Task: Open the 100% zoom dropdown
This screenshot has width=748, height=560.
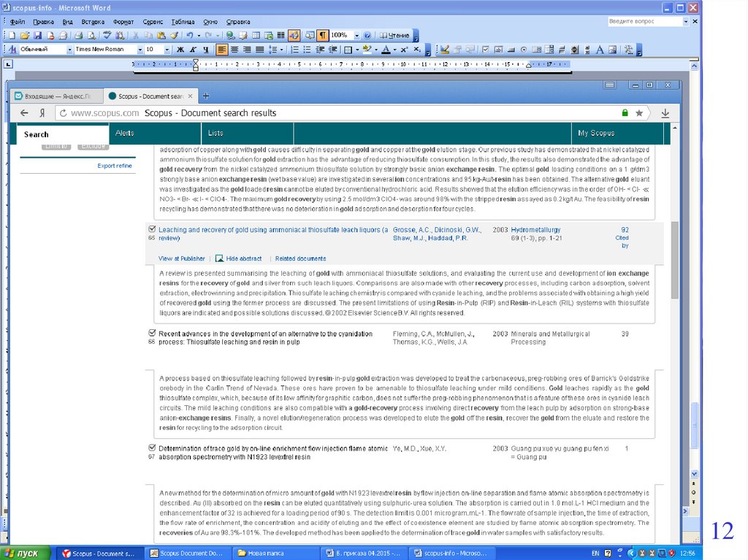Action: pyautogui.click(x=356, y=35)
